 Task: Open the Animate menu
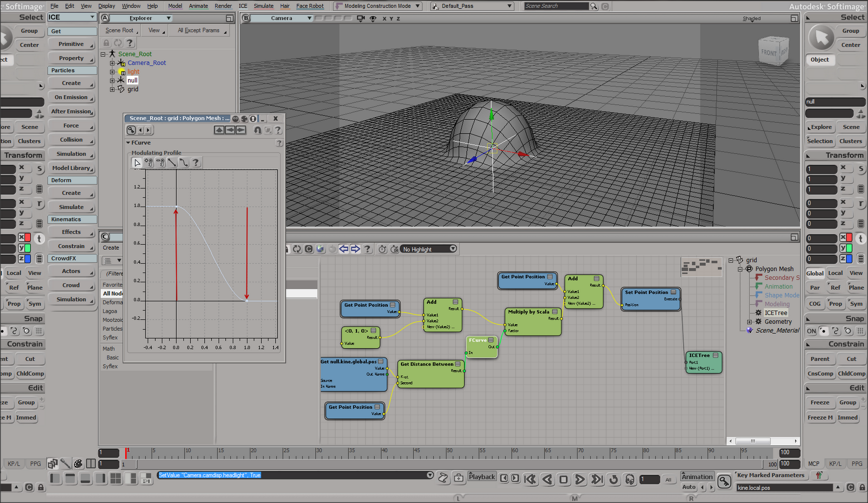click(199, 6)
